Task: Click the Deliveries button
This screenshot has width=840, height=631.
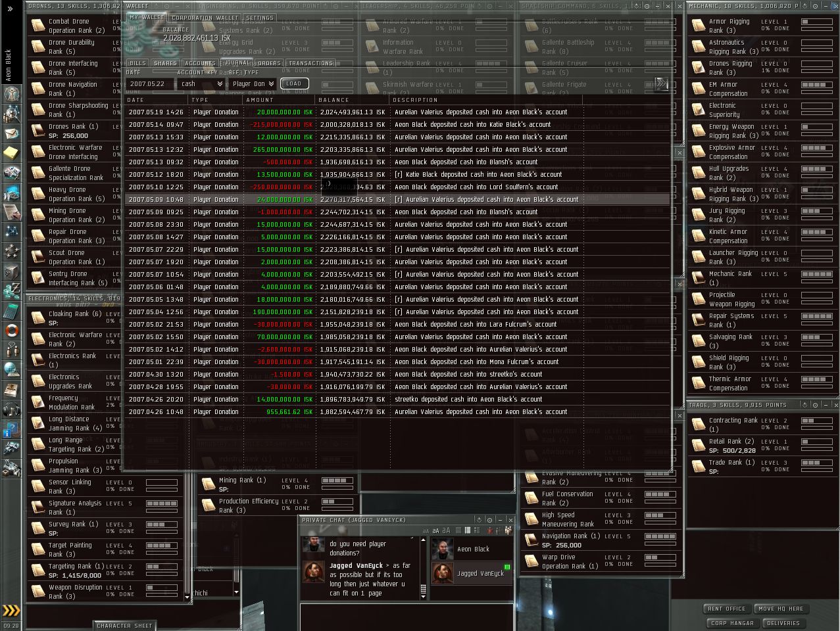Action: [x=783, y=623]
